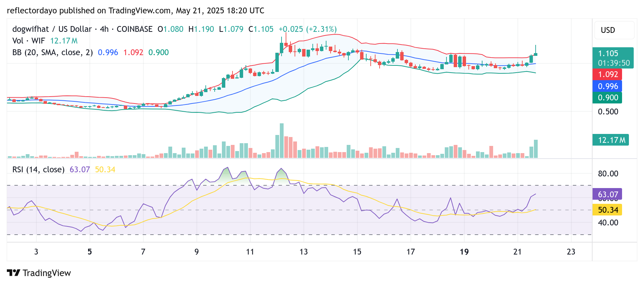Viewport: 644px width, 285px height.
Task: Click the blue basis label 0.996
Action: pos(607,86)
